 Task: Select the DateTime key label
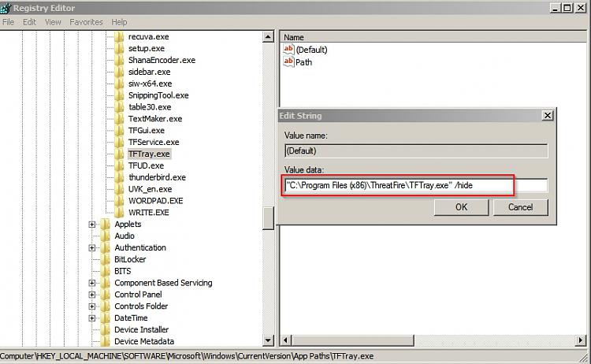coord(131,318)
